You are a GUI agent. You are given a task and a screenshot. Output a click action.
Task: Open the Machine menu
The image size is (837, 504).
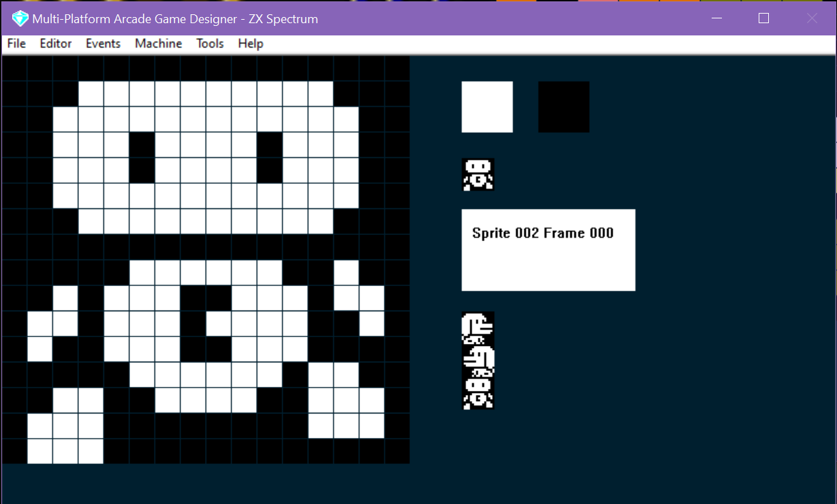click(158, 44)
